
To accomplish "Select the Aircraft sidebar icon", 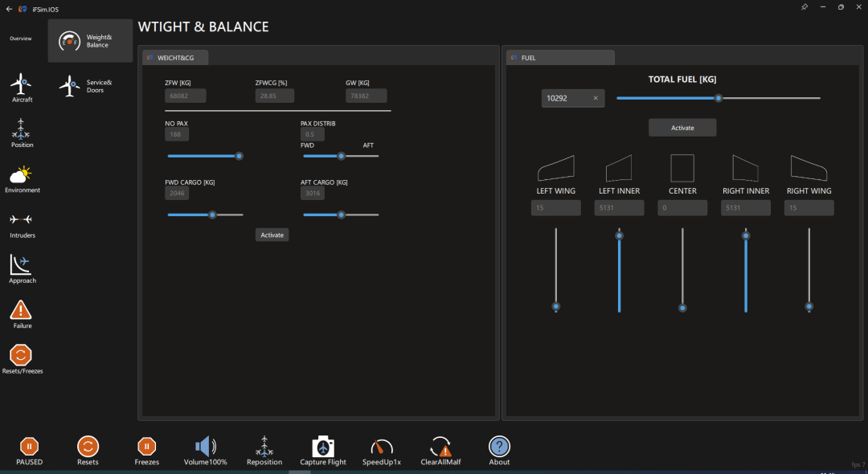I will pos(21,84).
